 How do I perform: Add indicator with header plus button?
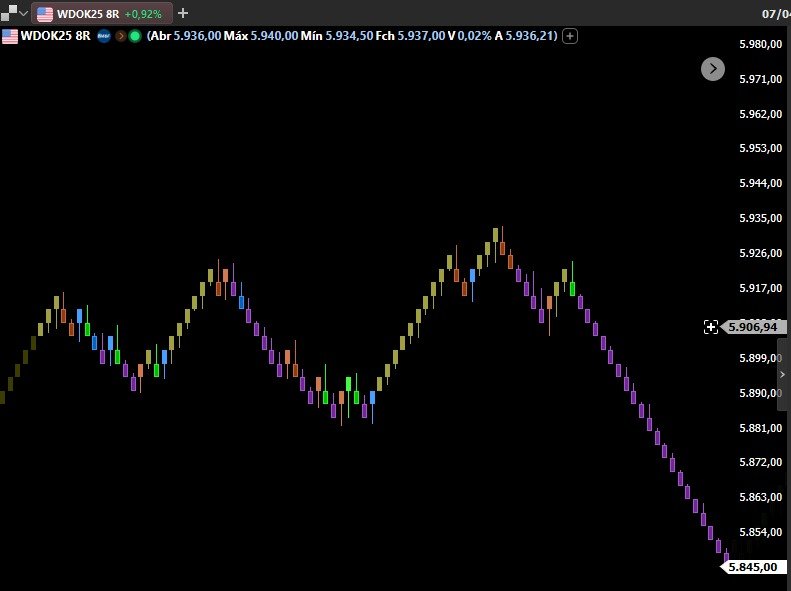coord(570,36)
